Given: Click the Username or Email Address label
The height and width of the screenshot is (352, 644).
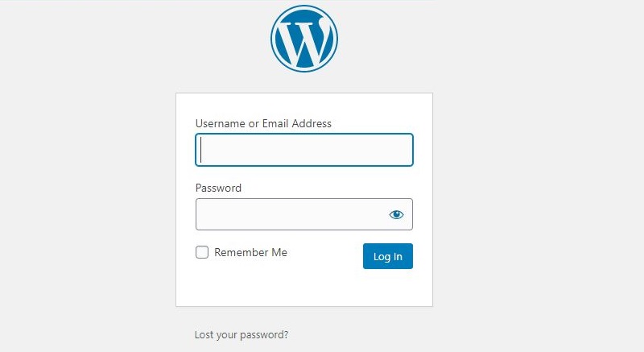Looking at the screenshot, I should coord(263,123).
